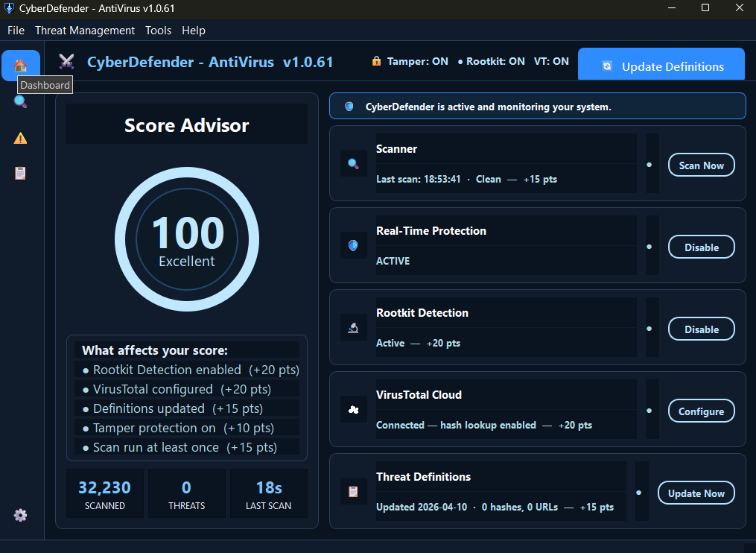Click the 0 THREATS stat tile
The height and width of the screenshot is (553, 756).
pos(187,493)
